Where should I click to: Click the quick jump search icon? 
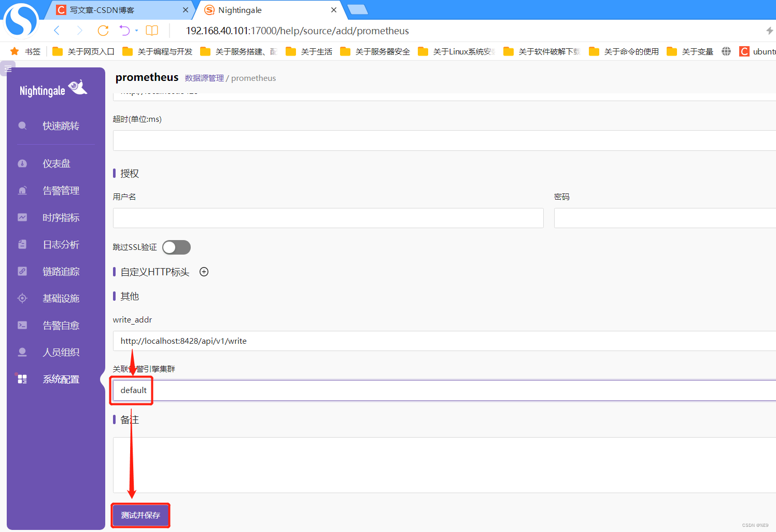click(x=22, y=126)
